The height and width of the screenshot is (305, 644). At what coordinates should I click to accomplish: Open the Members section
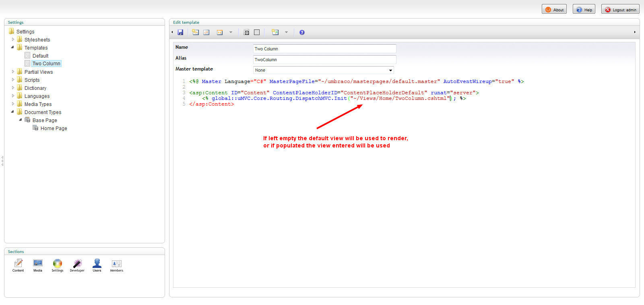coord(117,266)
